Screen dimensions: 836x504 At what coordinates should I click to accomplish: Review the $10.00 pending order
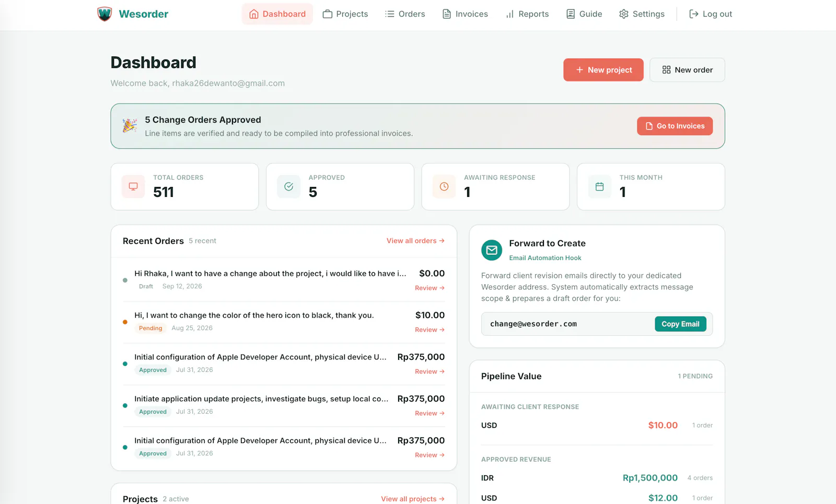point(429,330)
